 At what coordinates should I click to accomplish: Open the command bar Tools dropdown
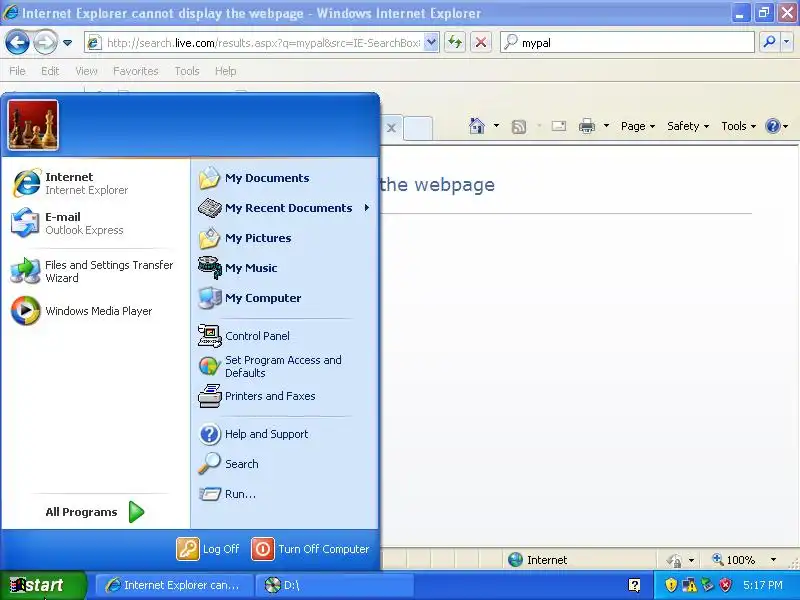point(738,126)
